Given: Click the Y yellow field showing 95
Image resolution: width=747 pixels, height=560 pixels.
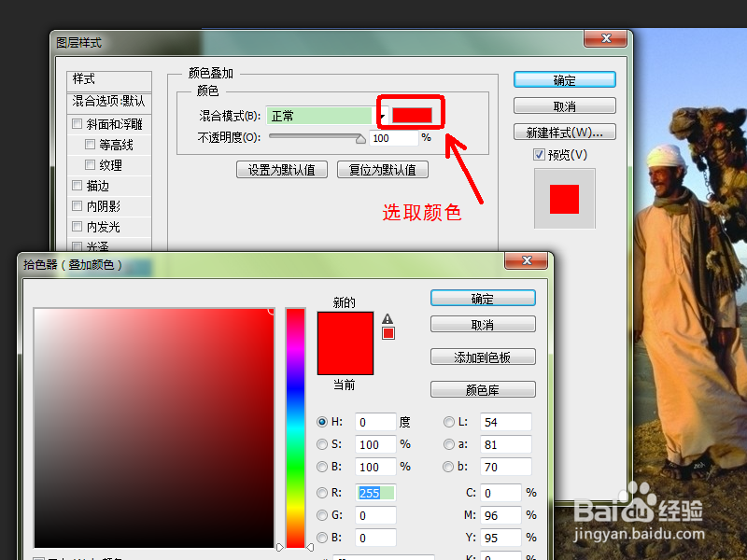Looking at the screenshot, I should pos(500,538).
